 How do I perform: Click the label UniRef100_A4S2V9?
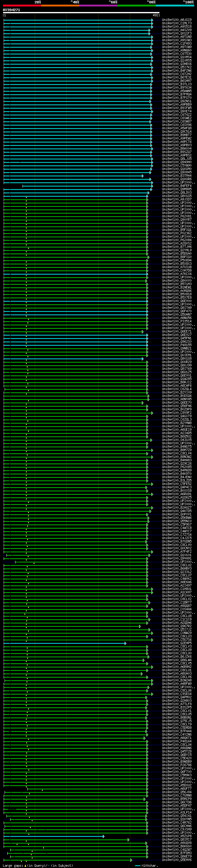pyautogui.click(x=177, y=30)
